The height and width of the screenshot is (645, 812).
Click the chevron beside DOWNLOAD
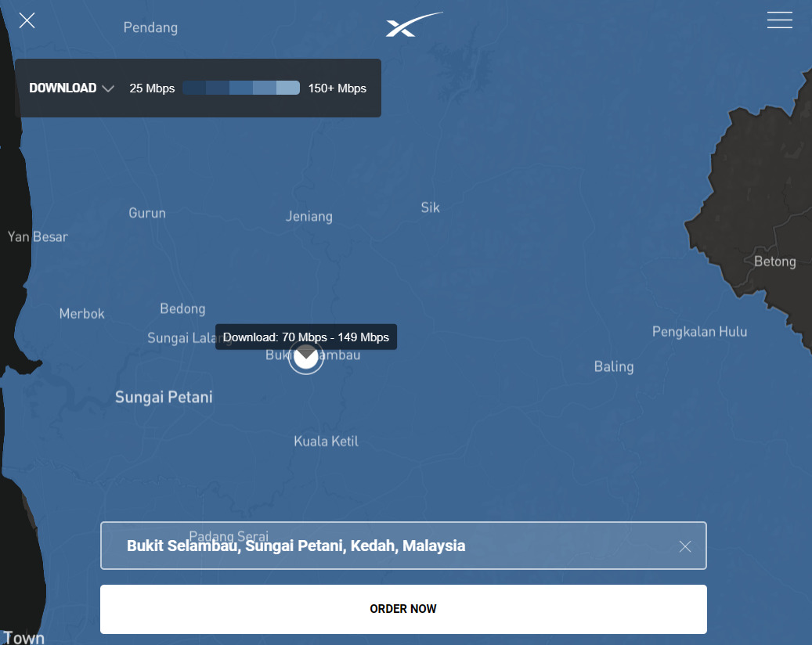click(108, 89)
